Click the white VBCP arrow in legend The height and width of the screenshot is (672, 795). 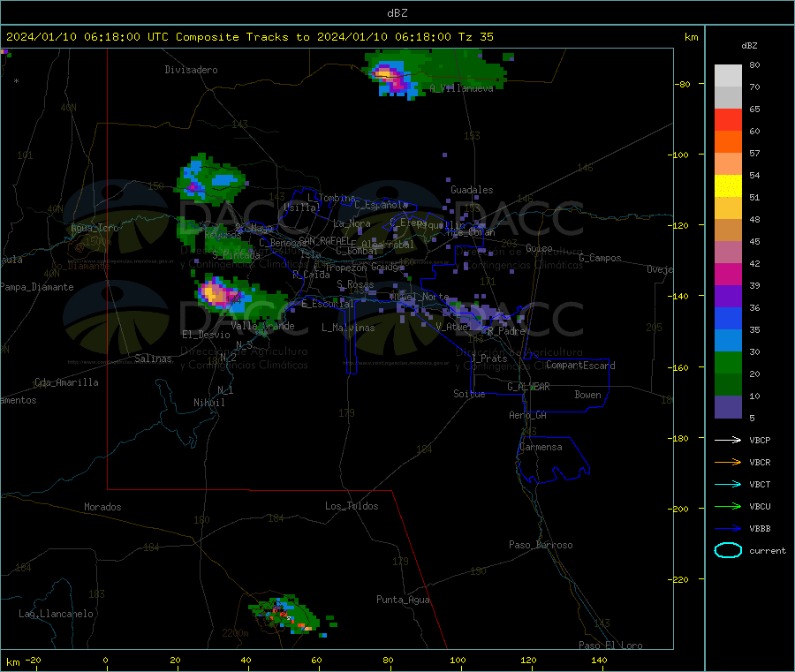[x=728, y=440]
